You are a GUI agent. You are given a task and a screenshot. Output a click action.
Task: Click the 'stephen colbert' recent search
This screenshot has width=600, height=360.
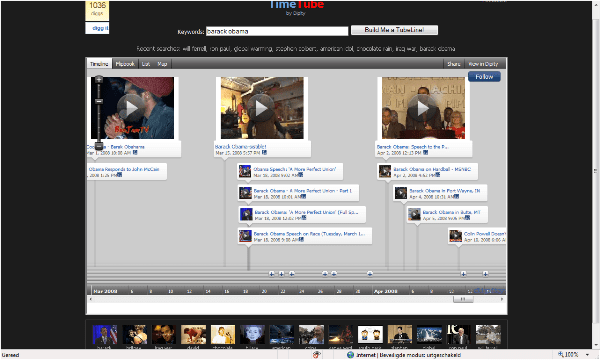point(296,49)
